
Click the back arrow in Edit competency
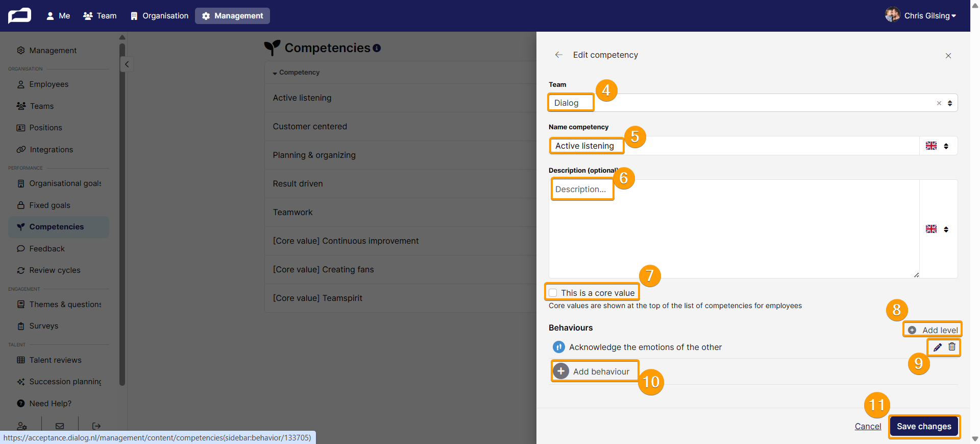coord(559,55)
